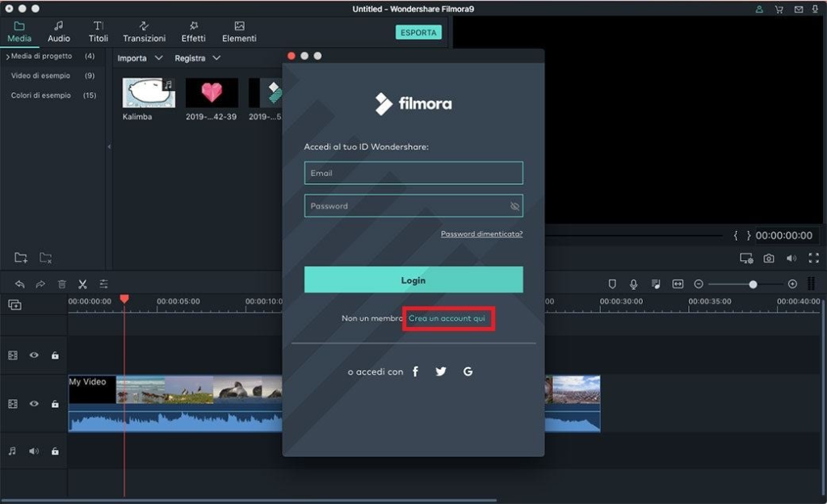Enter fullscreen preview mode

(814, 258)
